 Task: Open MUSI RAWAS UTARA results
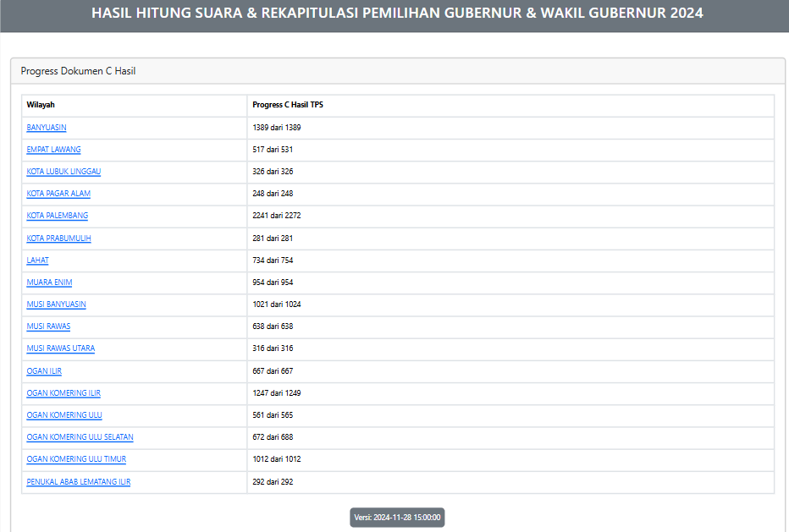(x=60, y=348)
